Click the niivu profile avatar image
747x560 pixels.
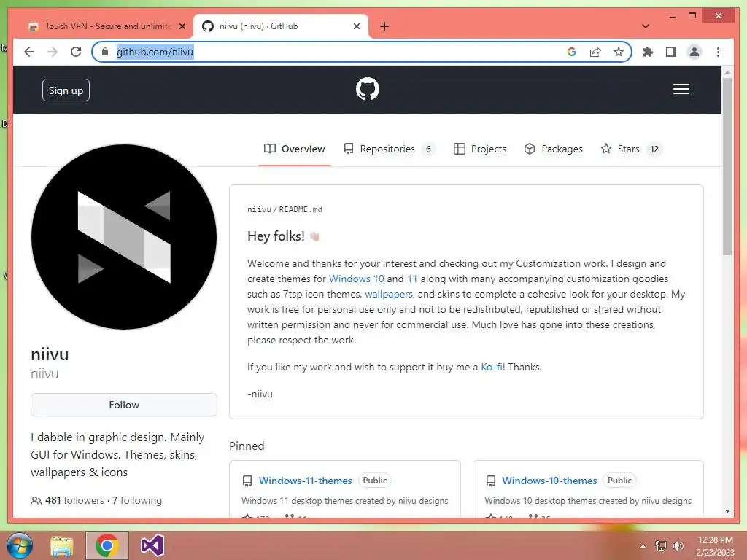tap(124, 237)
